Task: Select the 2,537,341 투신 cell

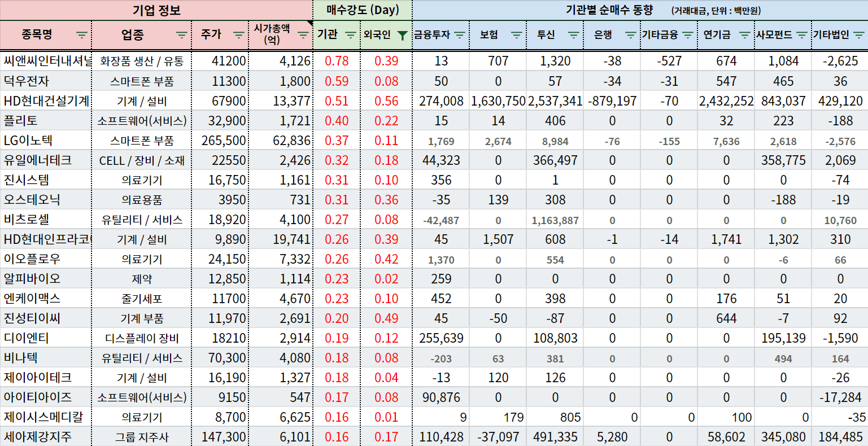Action: (555, 101)
